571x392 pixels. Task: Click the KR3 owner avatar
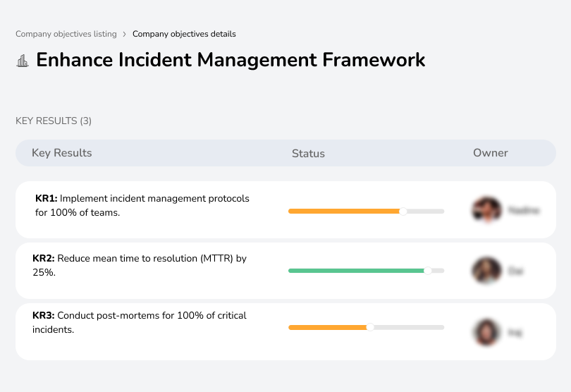tap(486, 332)
